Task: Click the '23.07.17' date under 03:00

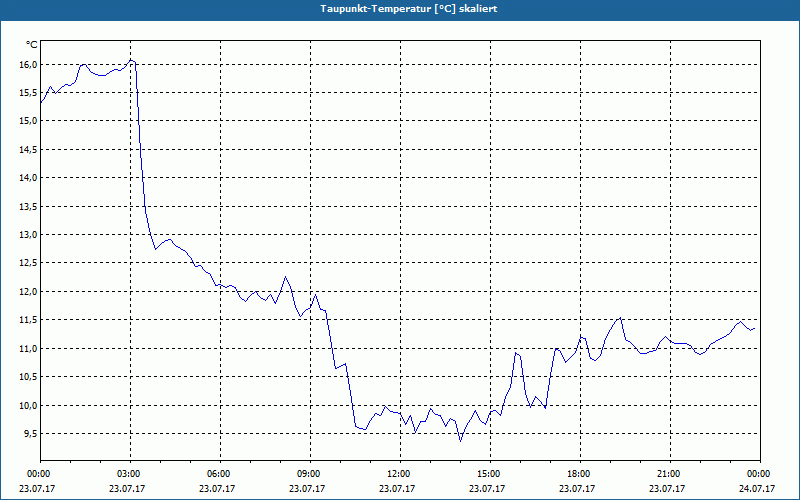Action: 127,488
